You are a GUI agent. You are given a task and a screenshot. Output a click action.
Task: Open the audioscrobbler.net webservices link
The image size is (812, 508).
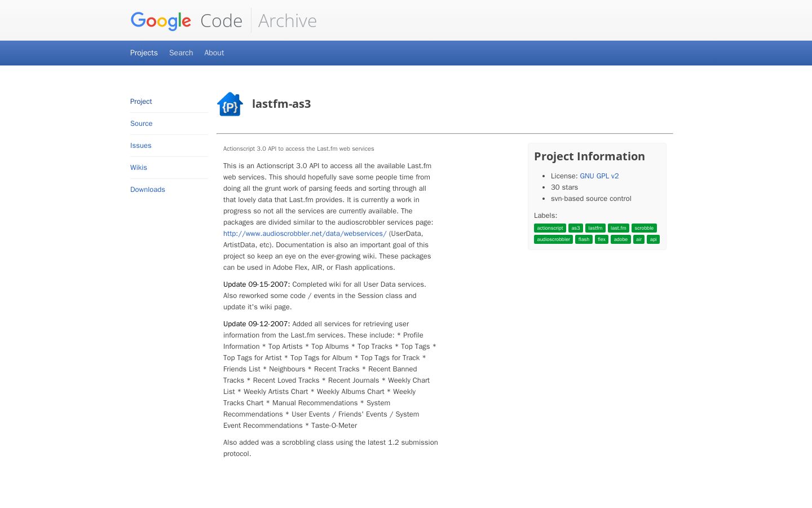tap(305, 234)
